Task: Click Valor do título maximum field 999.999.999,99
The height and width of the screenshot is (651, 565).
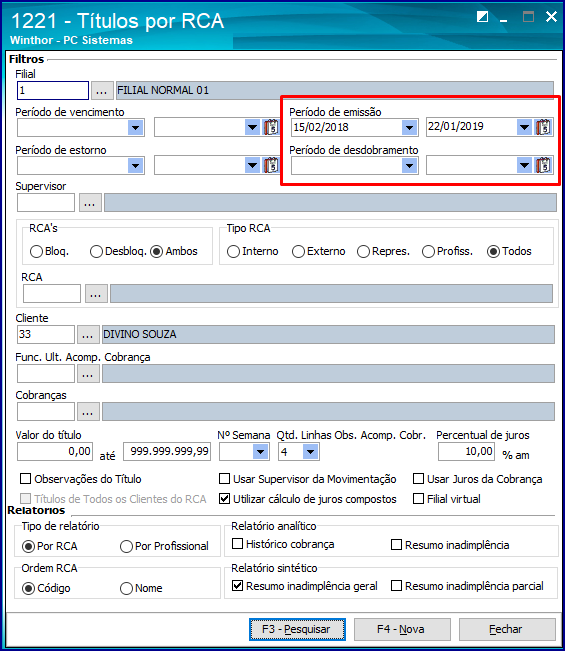Action: pyautogui.click(x=167, y=452)
